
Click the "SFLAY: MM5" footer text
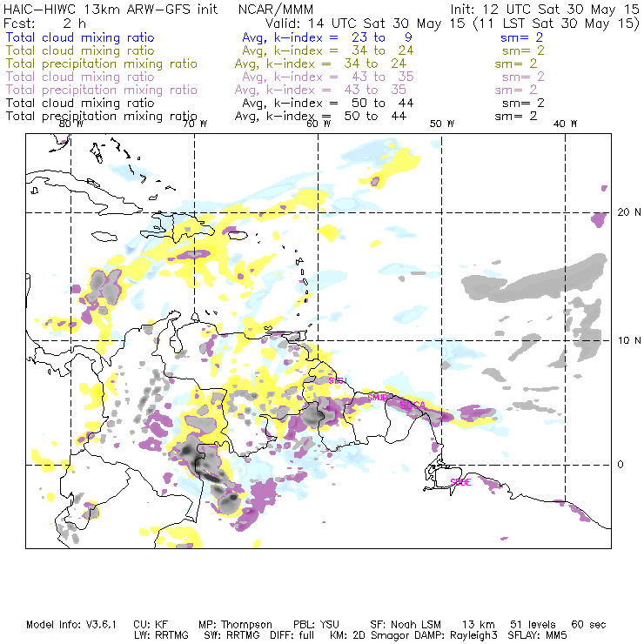coord(537,635)
